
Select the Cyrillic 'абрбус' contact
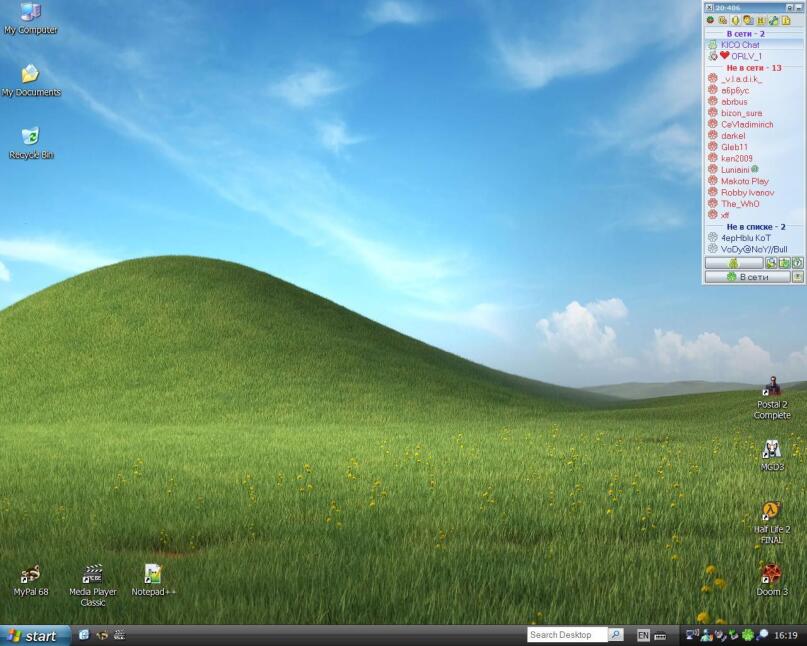click(753, 90)
